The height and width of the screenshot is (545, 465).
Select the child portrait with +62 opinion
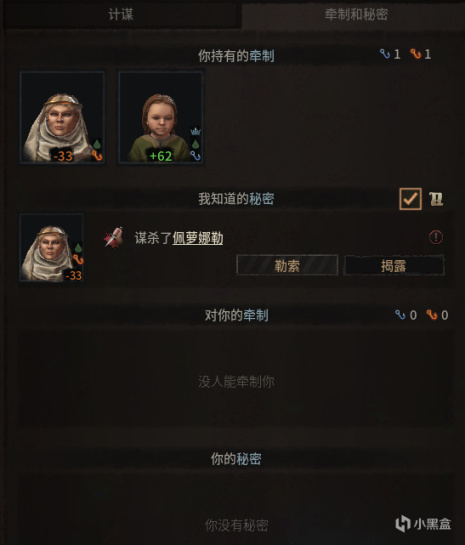coord(161,117)
